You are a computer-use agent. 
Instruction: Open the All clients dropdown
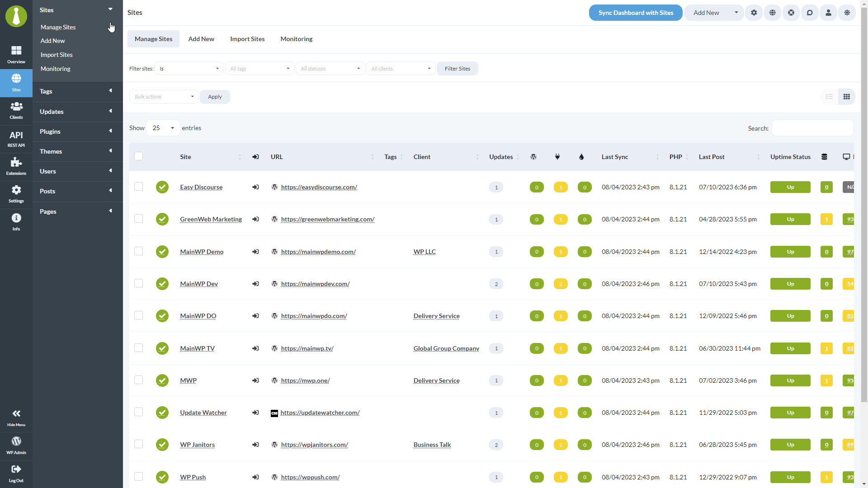(401, 69)
